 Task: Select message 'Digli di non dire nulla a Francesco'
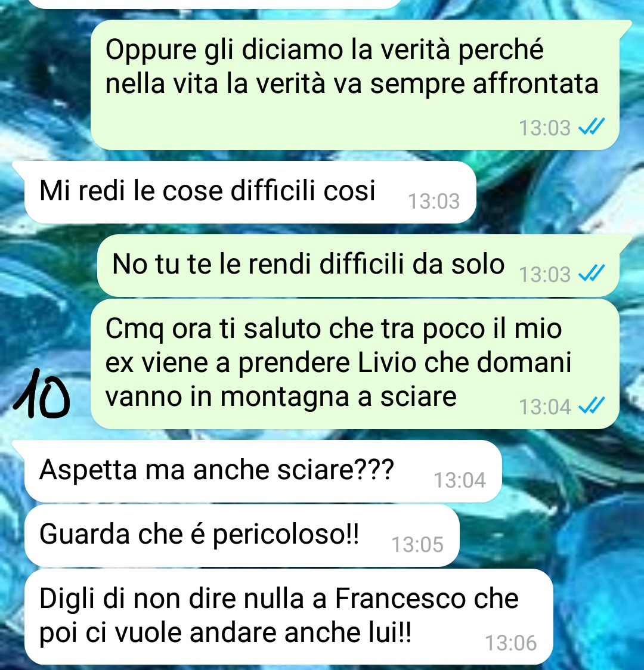pyautogui.click(x=289, y=616)
